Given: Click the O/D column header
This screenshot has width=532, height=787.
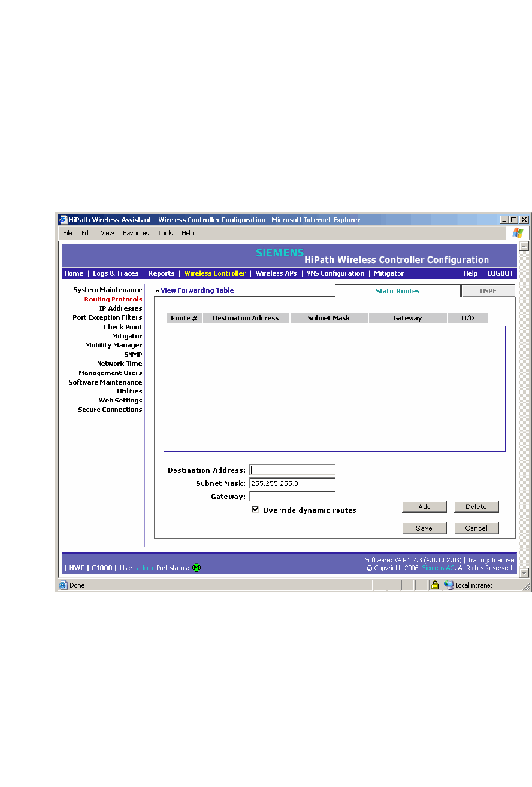Looking at the screenshot, I should pyautogui.click(x=468, y=318).
